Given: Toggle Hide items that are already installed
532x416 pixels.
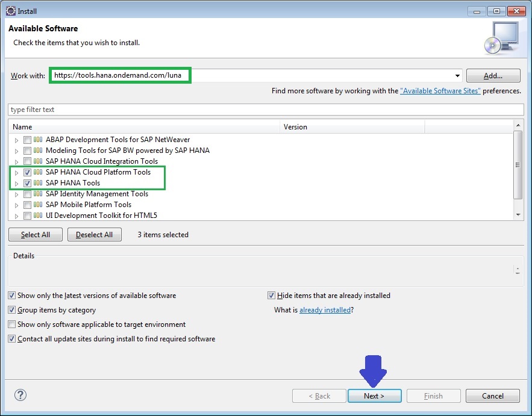Looking at the screenshot, I should tap(271, 296).
